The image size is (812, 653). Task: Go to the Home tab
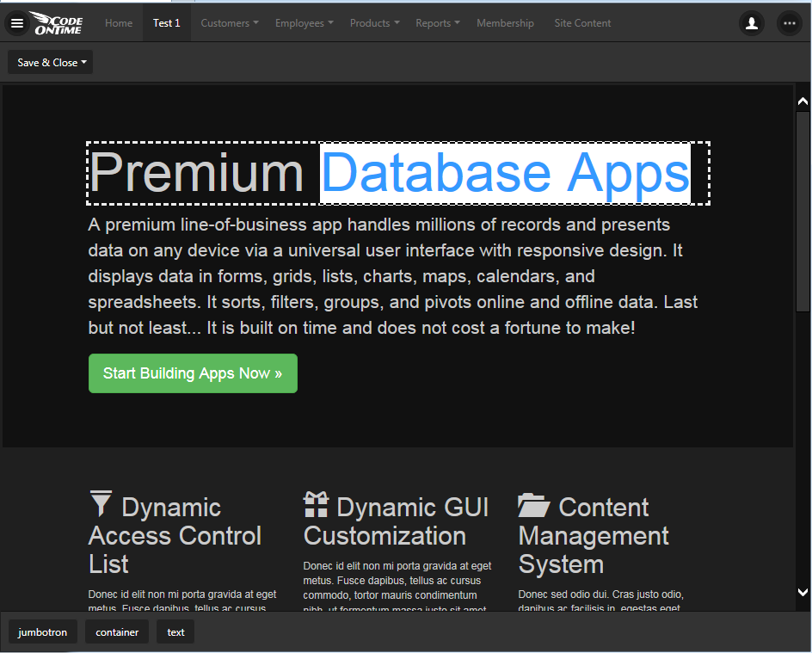119,23
